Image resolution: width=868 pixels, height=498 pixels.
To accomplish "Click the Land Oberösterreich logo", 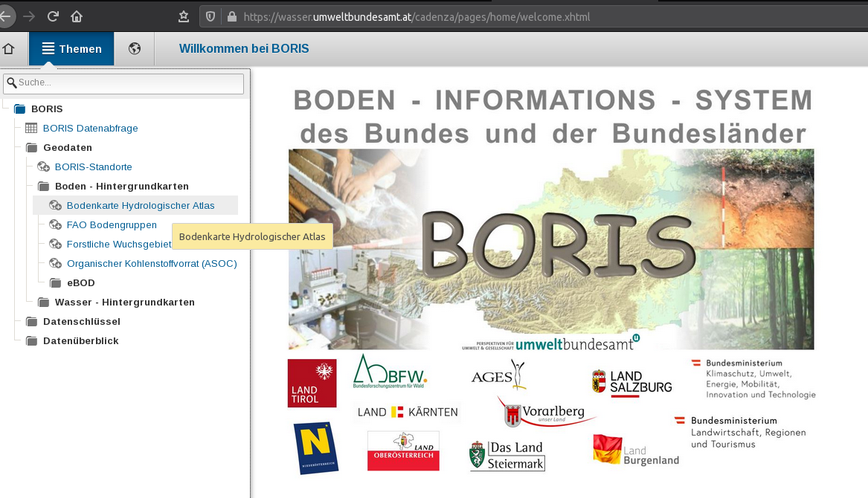I will point(403,451).
